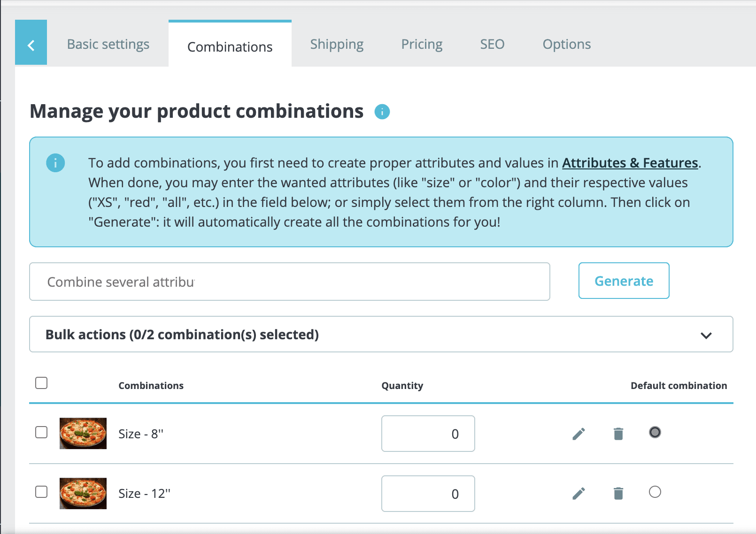
Task: Open the pizza thumbnail for Size - 8''
Action: [83, 434]
